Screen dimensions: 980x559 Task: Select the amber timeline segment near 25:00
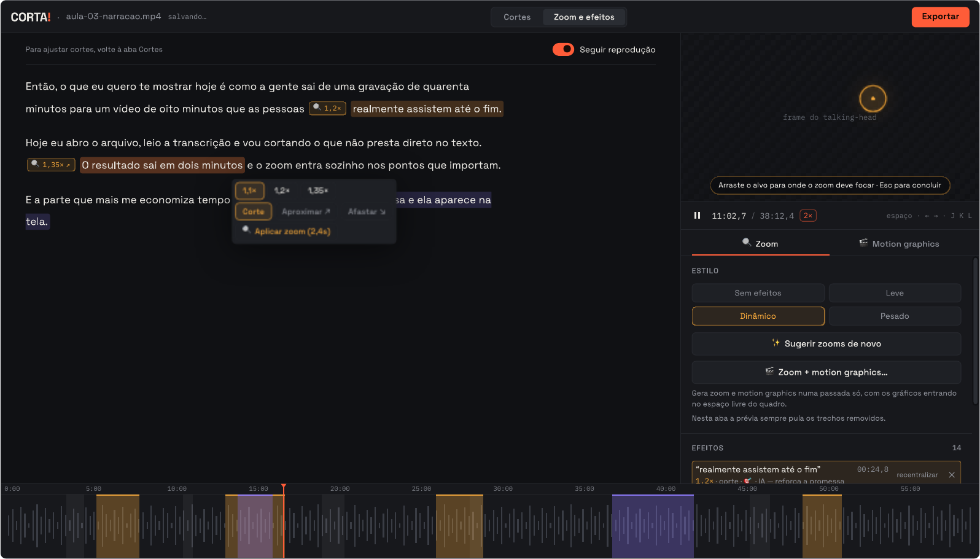point(459,526)
